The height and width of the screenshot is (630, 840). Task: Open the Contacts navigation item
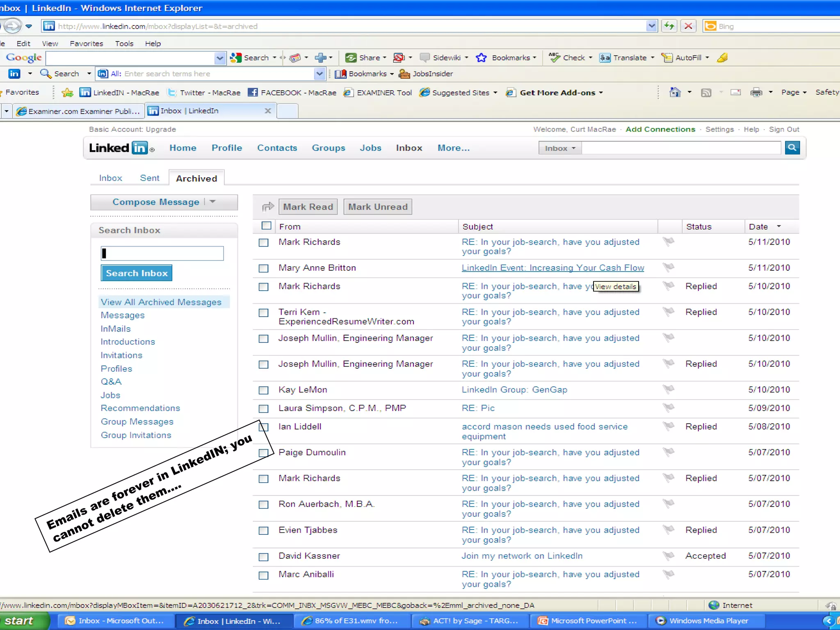pyautogui.click(x=277, y=148)
